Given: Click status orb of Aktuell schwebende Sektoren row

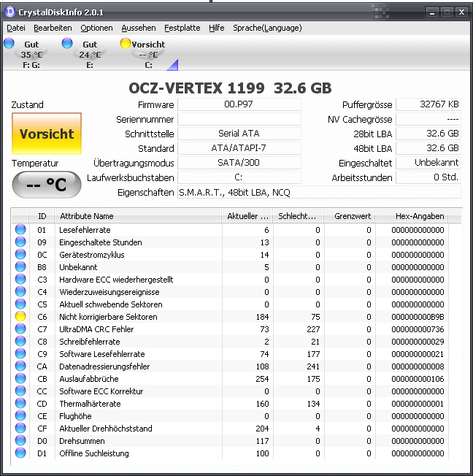Looking at the screenshot, I should tap(20, 304).
